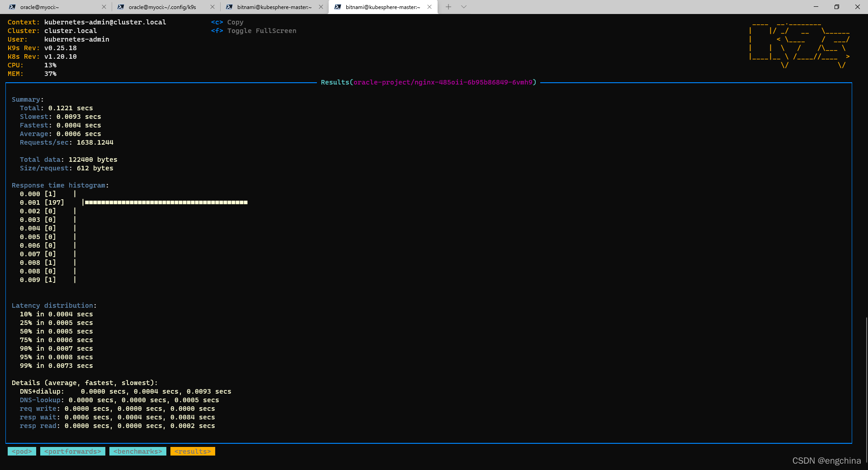Close the active bitnami@kubesphere-master tab
Viewport: 868px width, 470px height.
pos(429,7)
